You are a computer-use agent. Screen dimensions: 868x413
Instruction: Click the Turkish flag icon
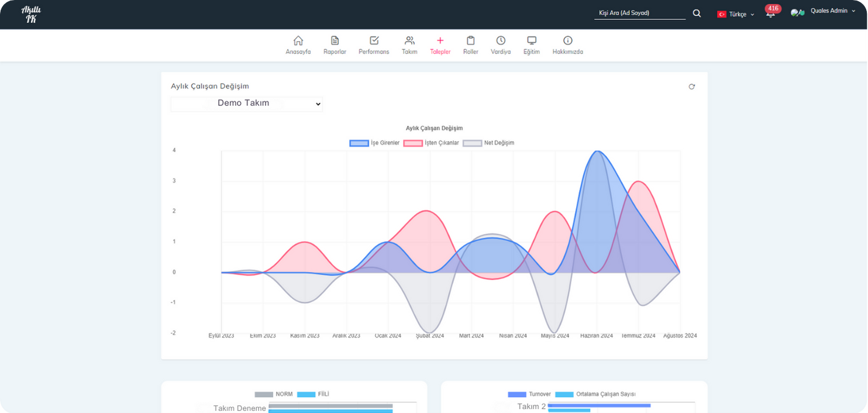click(x=722, y=14)
